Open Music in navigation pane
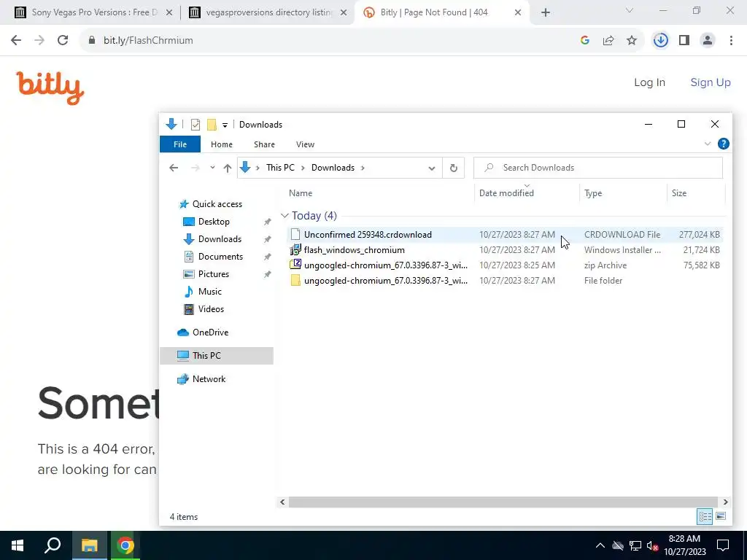Screen dimensions: 747x560 click(209, 292)
